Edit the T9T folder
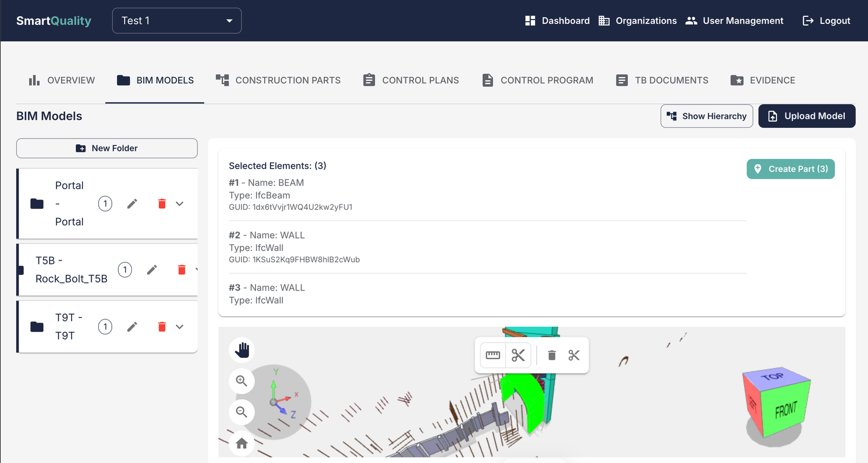Viewport: 868px width, 463px height. click(132, 326)
